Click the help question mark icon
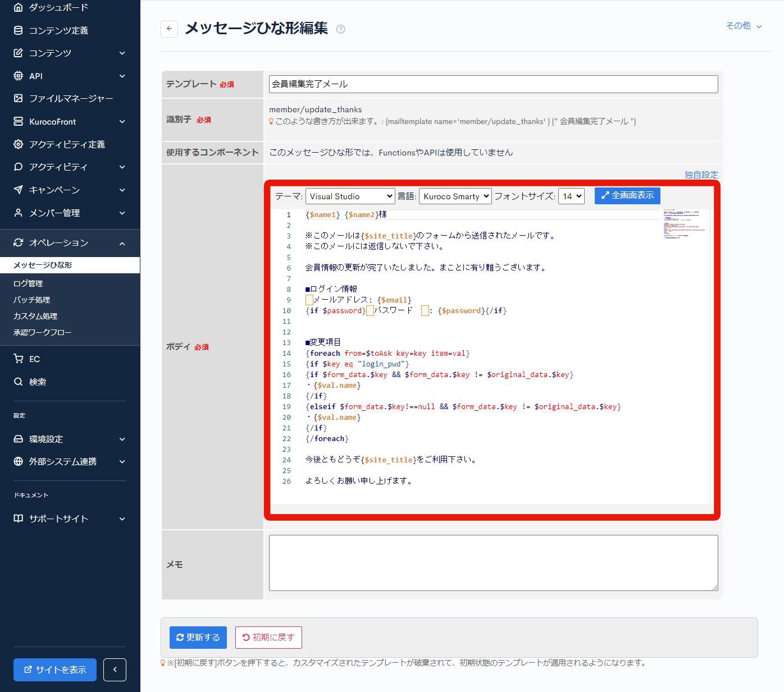The image size is (784, 692). click(340, 29)
